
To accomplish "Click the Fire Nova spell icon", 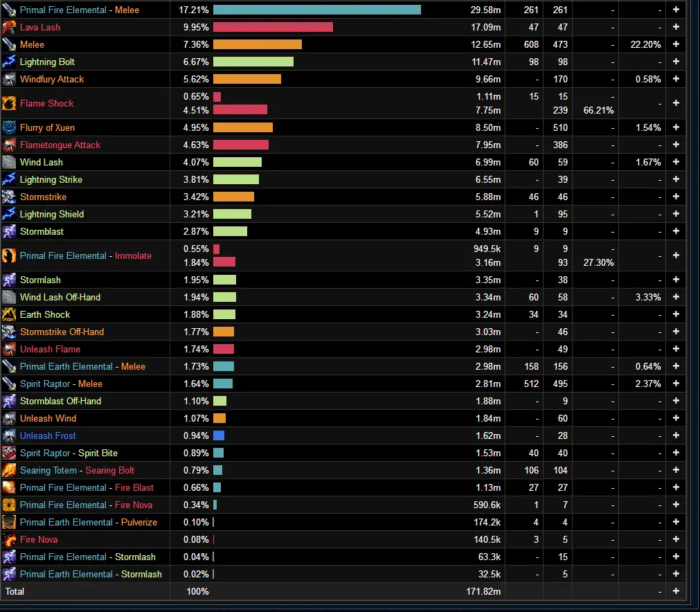I will tap(9, 539).
